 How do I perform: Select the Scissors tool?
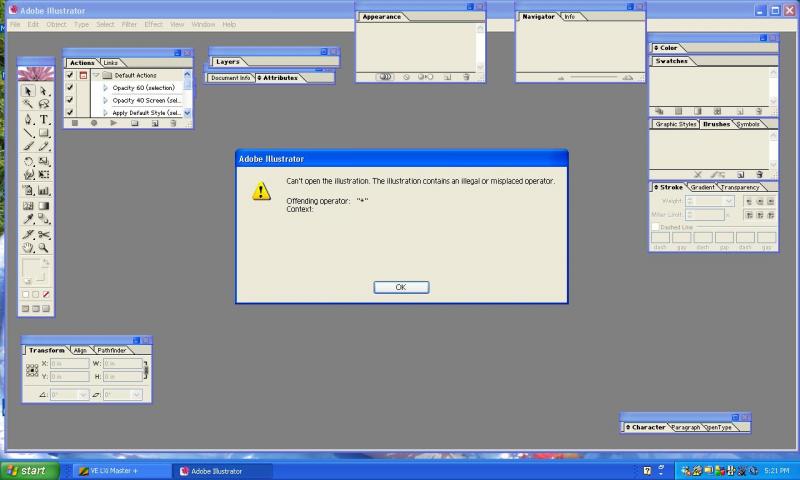pyautogui.click(x=44, y=235)
